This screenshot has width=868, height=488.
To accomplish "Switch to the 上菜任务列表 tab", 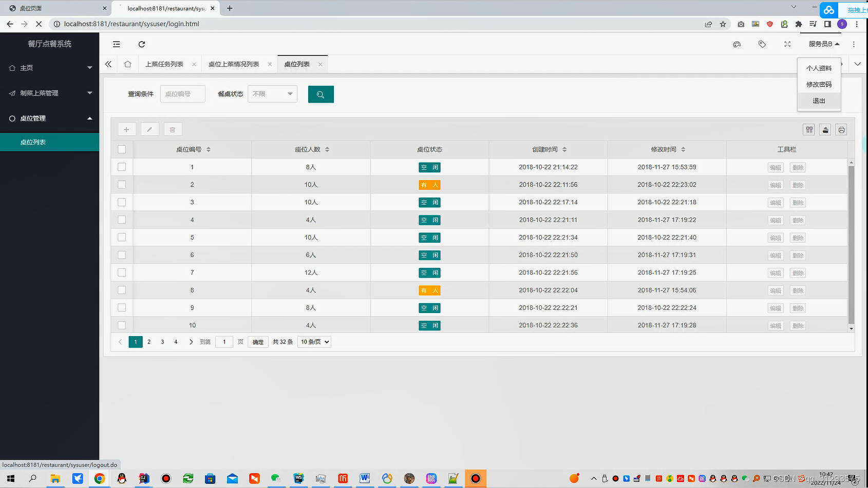I will [x=164, y=64].
